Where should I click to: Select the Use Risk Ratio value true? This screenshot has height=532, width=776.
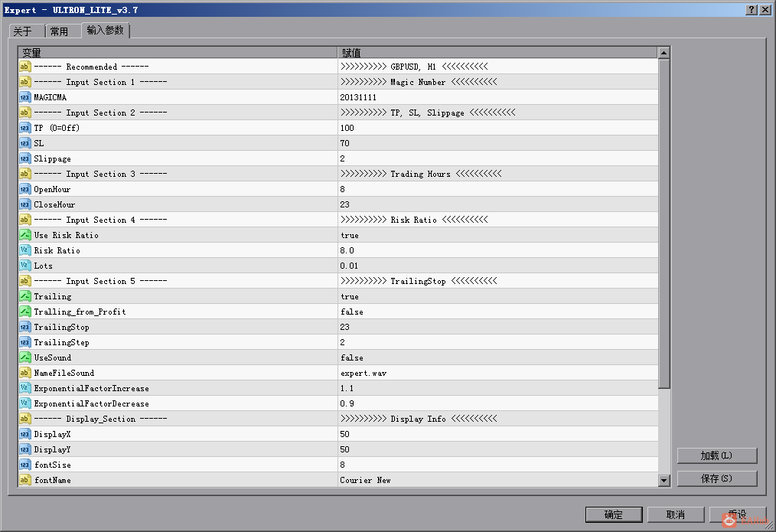pyautogui.click(x=350, y=236)
